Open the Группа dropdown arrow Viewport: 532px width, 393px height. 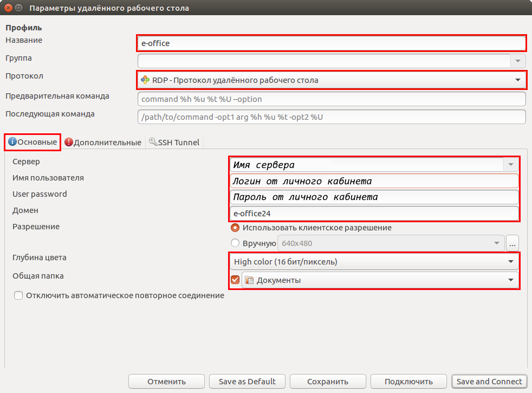click(x=518, y=61)
